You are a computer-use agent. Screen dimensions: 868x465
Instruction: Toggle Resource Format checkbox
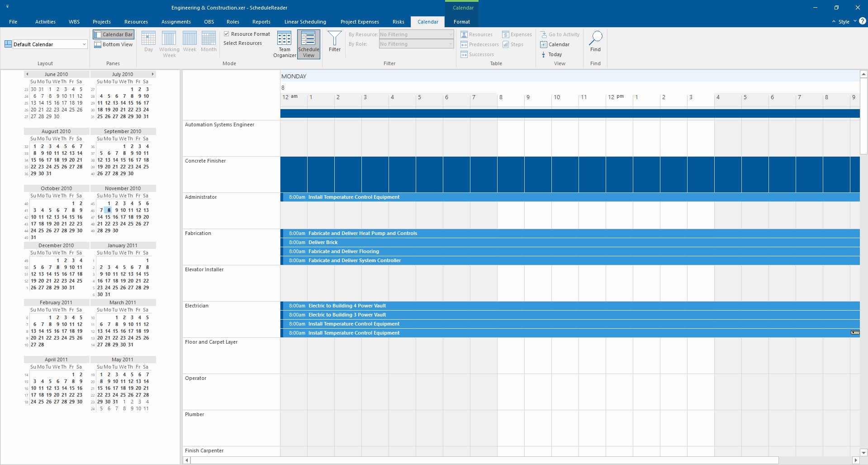pyautogui.click(x=227, y=34)
